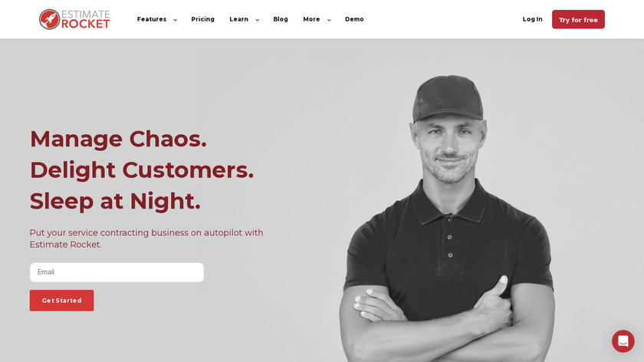
Task: Expand the Learn chevron arrow
Action: (x=258, y=20)
